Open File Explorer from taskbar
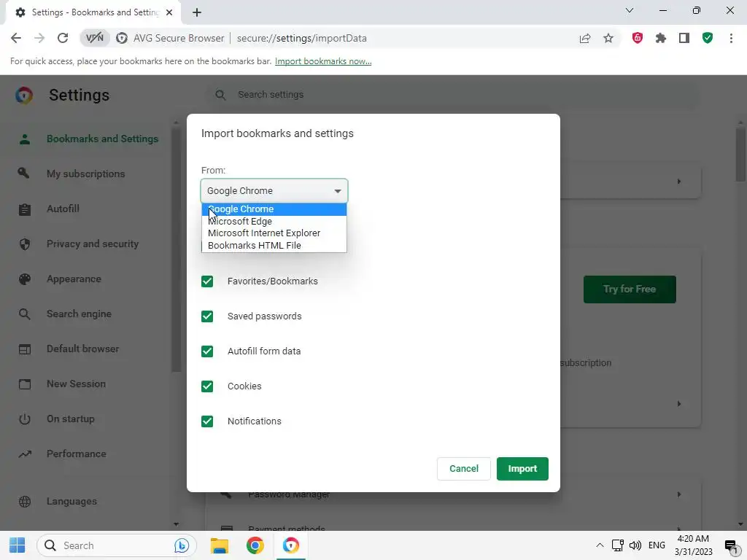747x560 pixels. pyautogui.click(x=220, y=545)
